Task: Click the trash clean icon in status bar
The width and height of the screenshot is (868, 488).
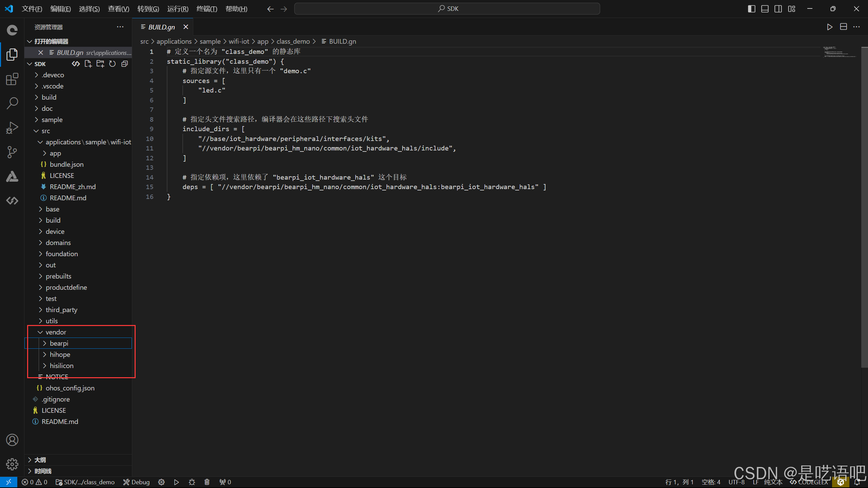Action: (207, 482)
